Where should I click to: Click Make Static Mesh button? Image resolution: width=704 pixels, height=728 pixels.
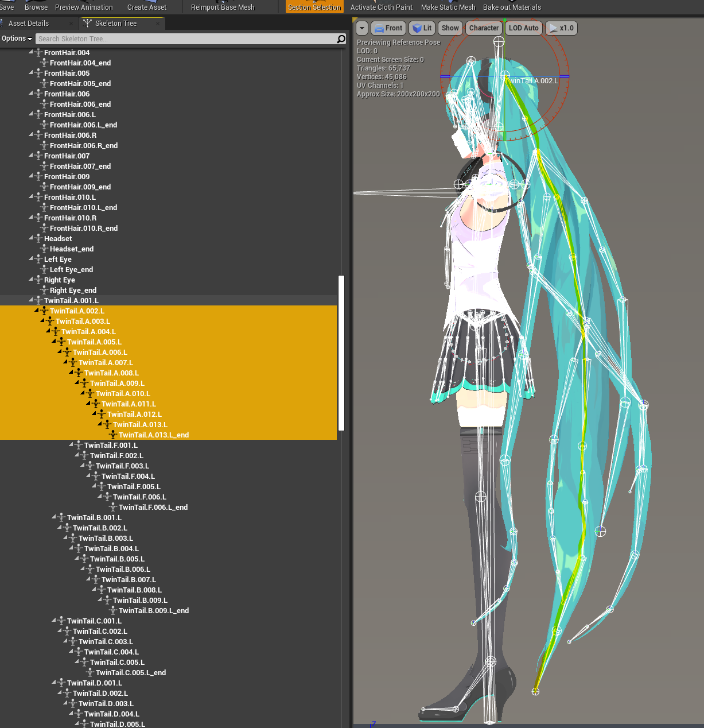(x=448, y=7)
